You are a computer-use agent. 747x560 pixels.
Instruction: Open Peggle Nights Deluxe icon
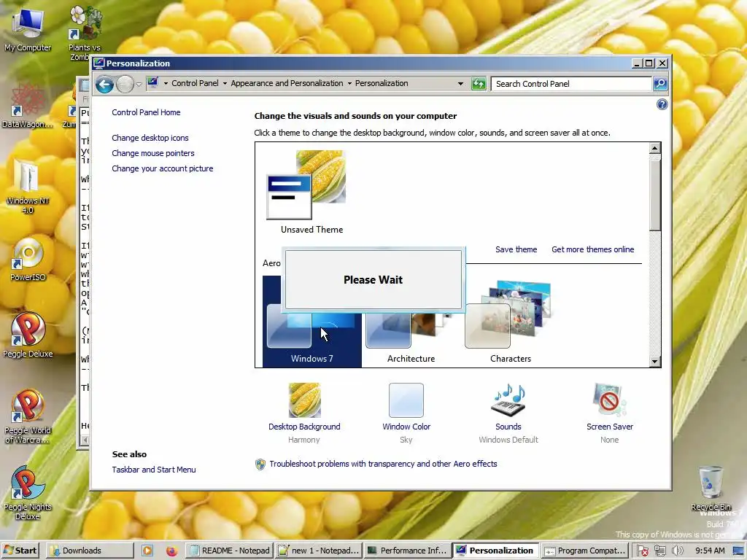28,494
